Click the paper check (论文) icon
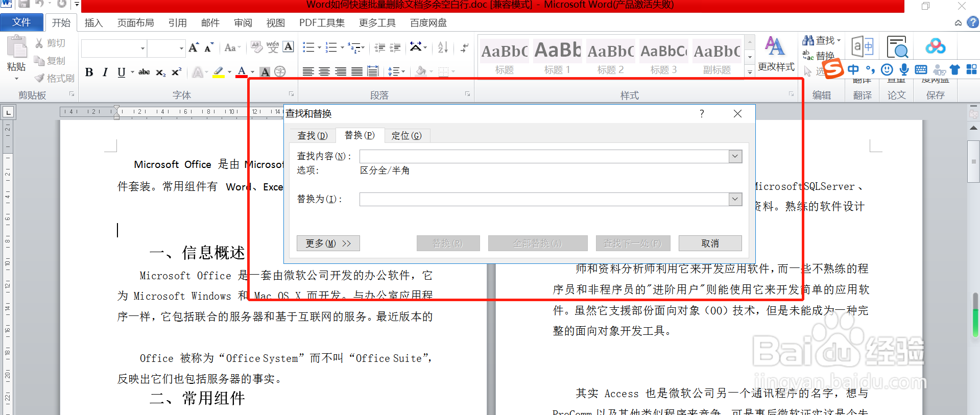This screenshot has width=980, height=415. [x=897, y=47]
